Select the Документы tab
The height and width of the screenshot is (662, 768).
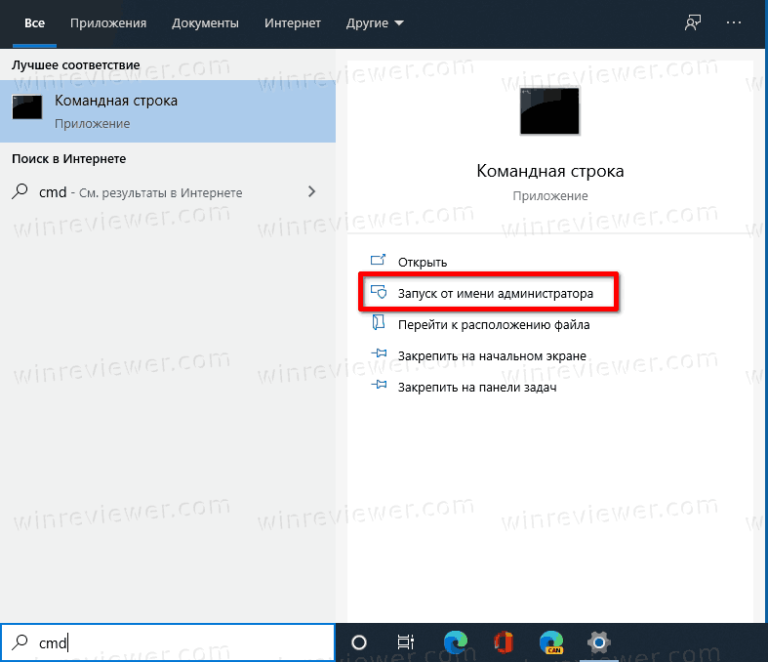click(x=205, y=23)
